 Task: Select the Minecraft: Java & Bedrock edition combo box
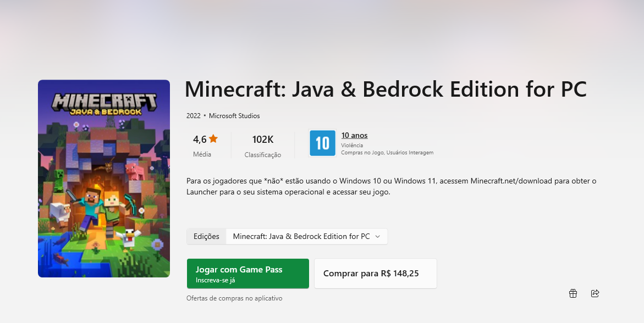click(x=307, y=236)
